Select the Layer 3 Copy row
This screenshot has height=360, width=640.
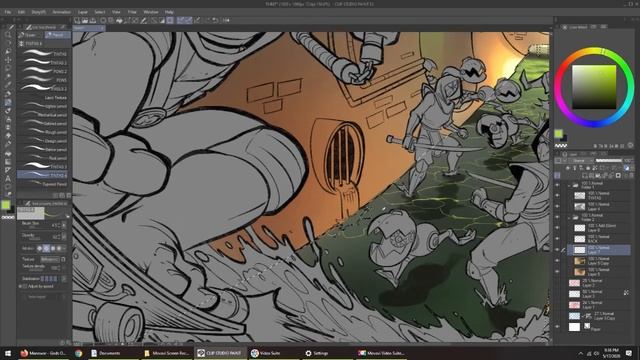click(598, 316)
